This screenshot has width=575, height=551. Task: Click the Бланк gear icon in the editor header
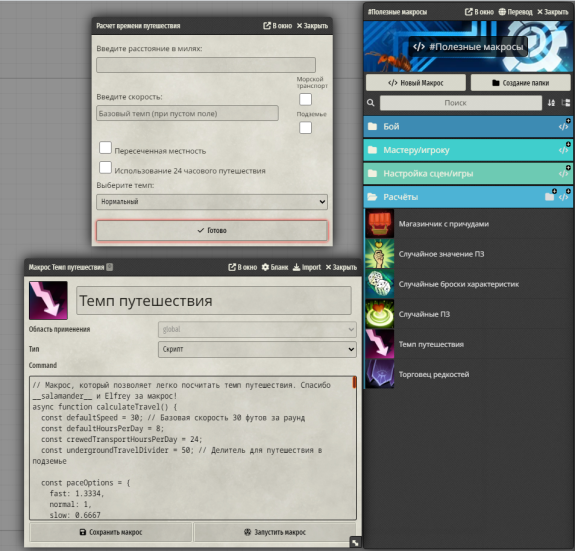click(x=265, y=267)
